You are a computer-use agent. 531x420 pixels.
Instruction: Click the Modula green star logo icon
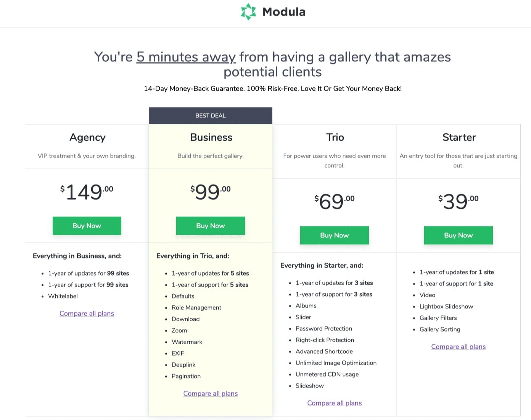click(248, 12)
